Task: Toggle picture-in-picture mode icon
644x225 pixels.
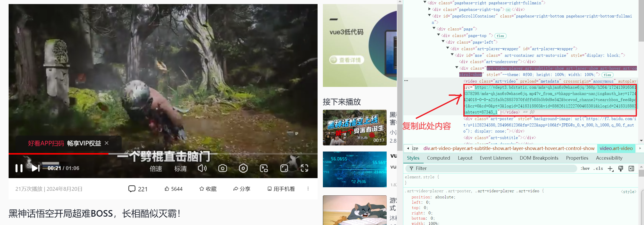Action: [x=264, y=168]
